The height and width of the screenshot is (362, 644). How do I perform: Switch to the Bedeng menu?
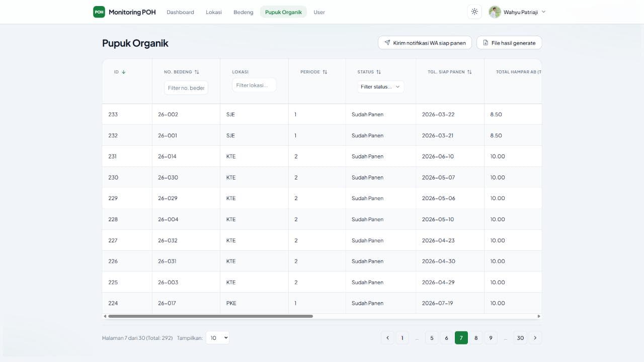(x=244, y=12)
